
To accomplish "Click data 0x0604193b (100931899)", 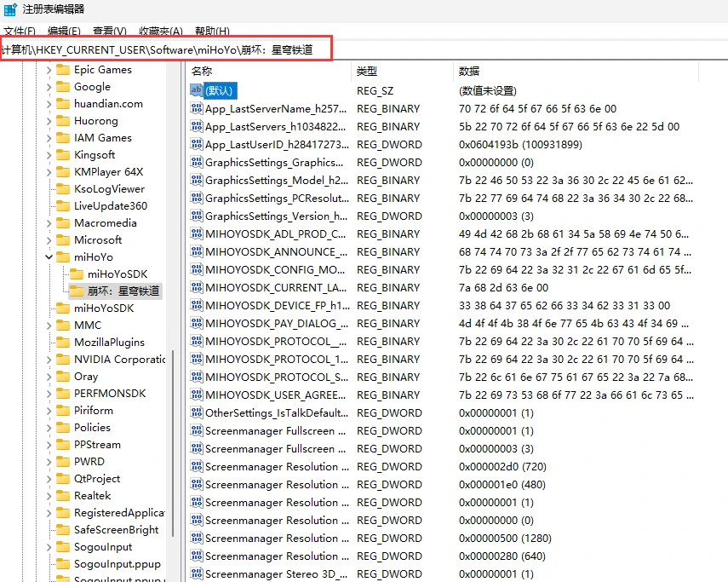I will (520, 145).
